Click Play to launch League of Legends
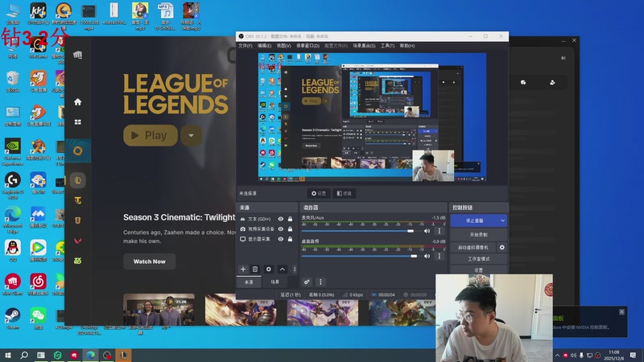644x362 pixels. 151,135
